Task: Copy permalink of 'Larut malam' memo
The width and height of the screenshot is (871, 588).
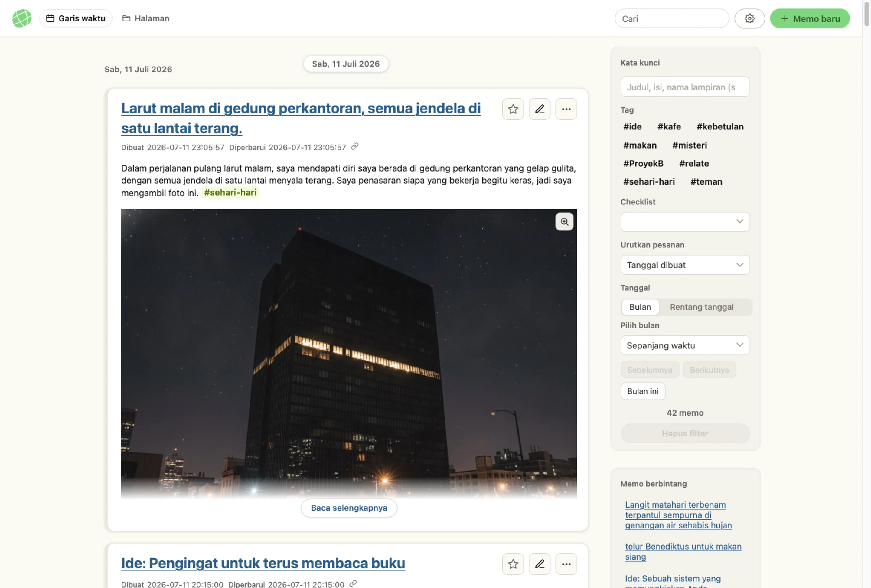Action: click(x=354, y=146)
